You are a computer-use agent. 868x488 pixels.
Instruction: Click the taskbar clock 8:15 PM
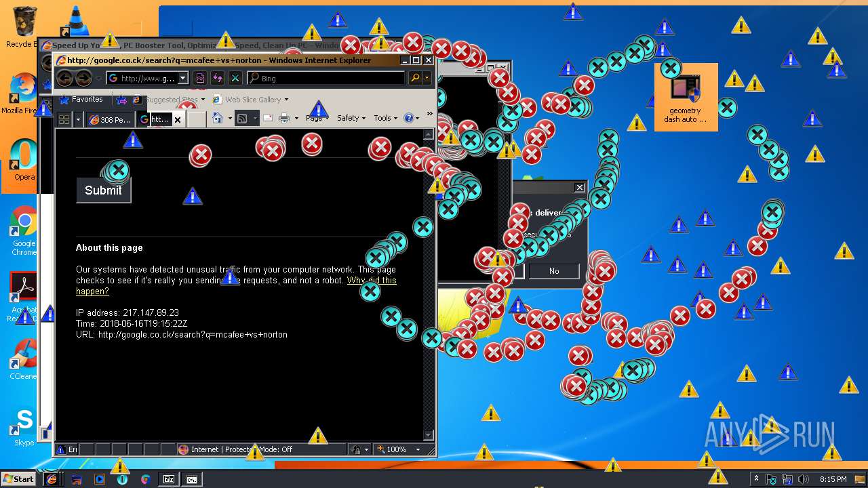coord(833,479)
